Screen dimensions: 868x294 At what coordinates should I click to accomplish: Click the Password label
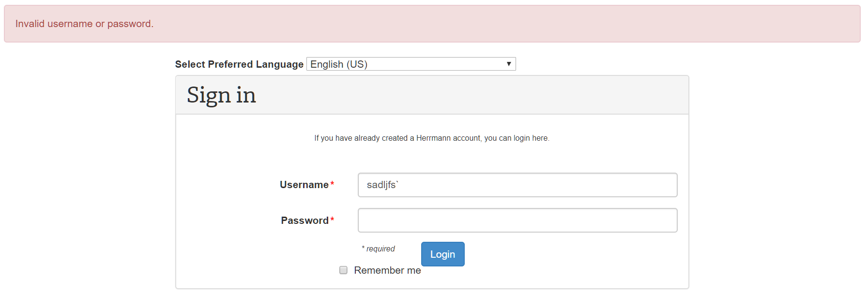tap(305, 220)
